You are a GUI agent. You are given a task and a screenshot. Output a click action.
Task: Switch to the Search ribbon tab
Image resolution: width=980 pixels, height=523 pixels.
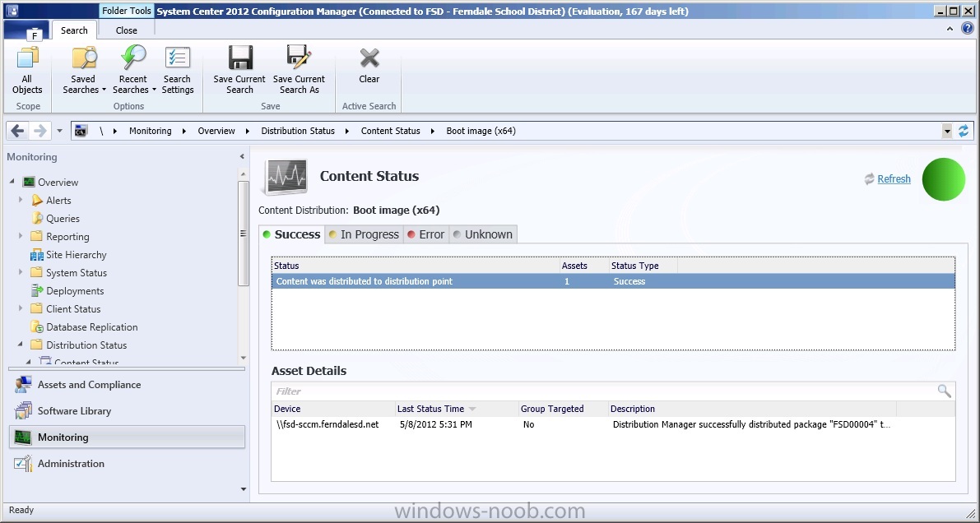[x=74, y=30]
